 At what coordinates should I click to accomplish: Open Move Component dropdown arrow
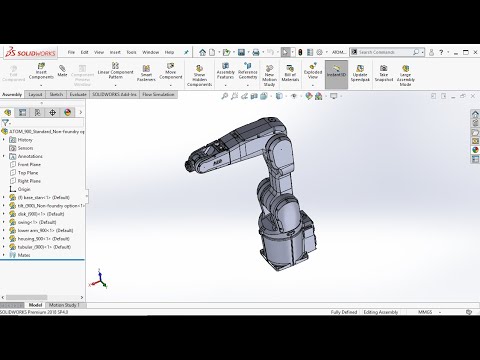[x=170, y=85]
